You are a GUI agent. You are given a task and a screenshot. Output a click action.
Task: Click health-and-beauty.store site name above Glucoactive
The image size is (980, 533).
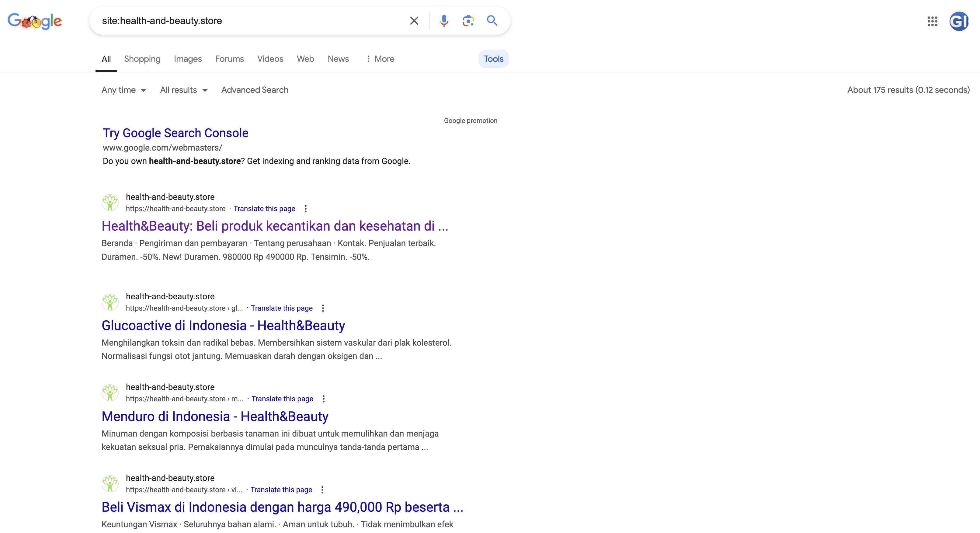[170, 296]
